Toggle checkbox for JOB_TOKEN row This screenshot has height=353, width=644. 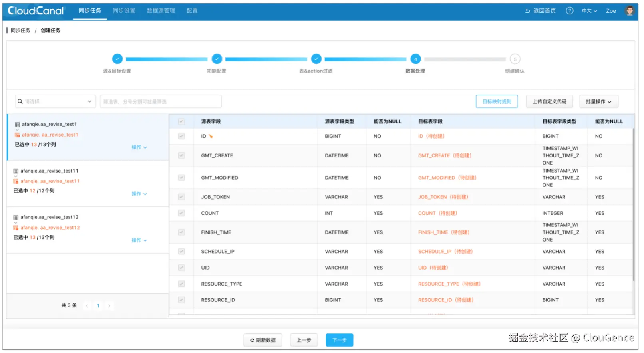point(181,197)
